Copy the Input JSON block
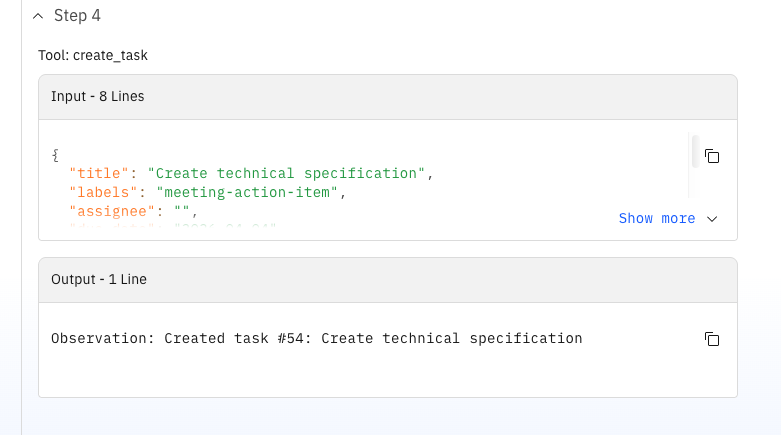 [x=712, y=156]
